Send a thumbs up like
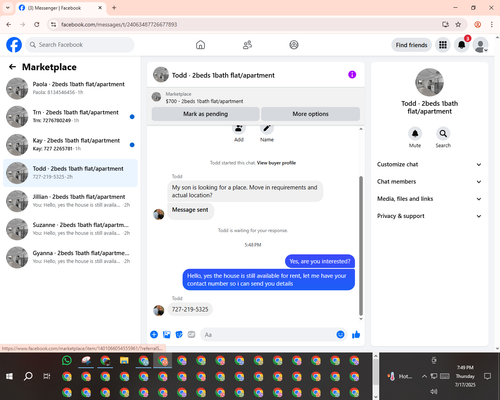 356,334
